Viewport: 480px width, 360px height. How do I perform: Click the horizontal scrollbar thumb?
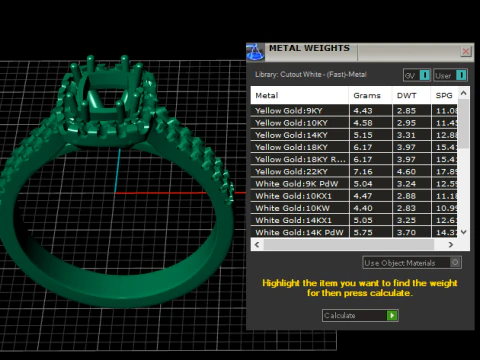[x=349, y=245]
